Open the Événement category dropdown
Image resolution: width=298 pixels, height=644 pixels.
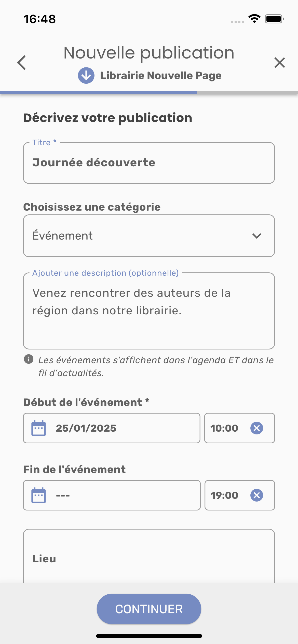coord(138,236)
